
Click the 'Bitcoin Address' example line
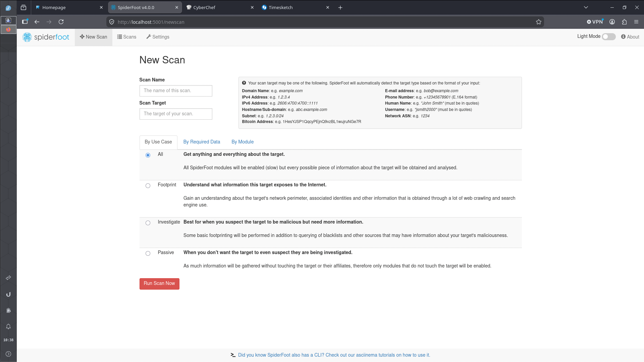pos(302,122)
